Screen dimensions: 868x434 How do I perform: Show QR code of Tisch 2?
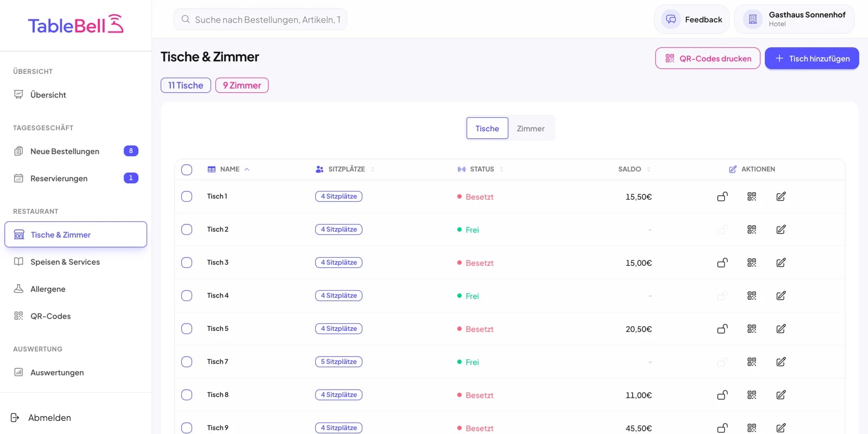[x=751, y=229]
